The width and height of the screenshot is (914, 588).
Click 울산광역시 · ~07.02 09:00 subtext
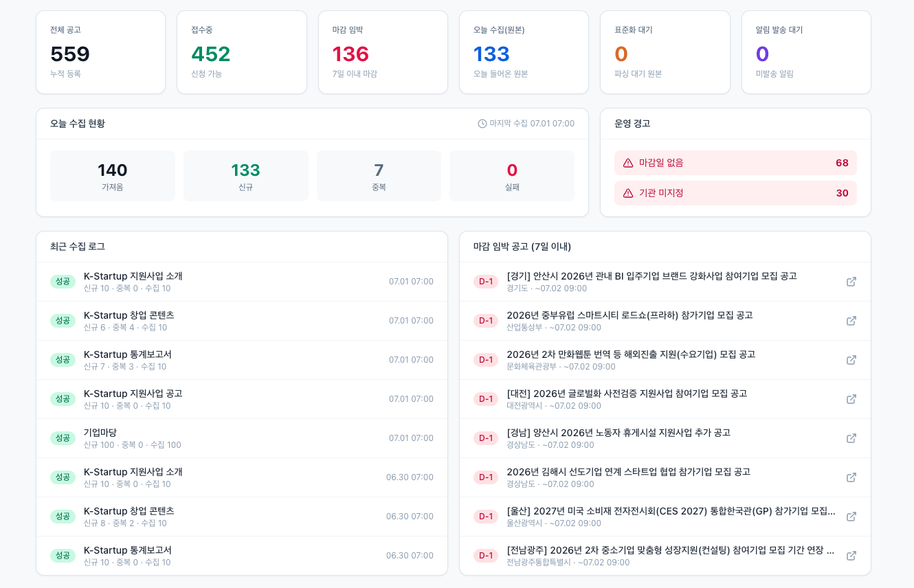554,523
